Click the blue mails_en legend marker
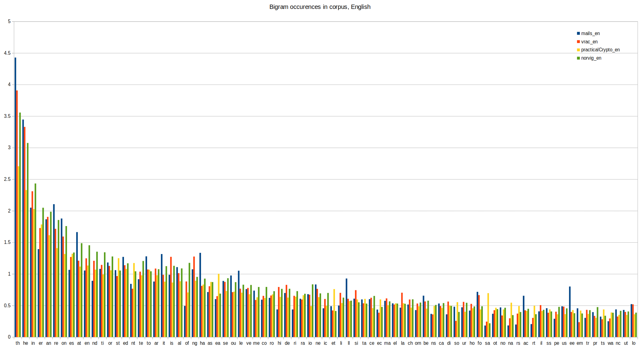644x350 pixels. point(578,34)
